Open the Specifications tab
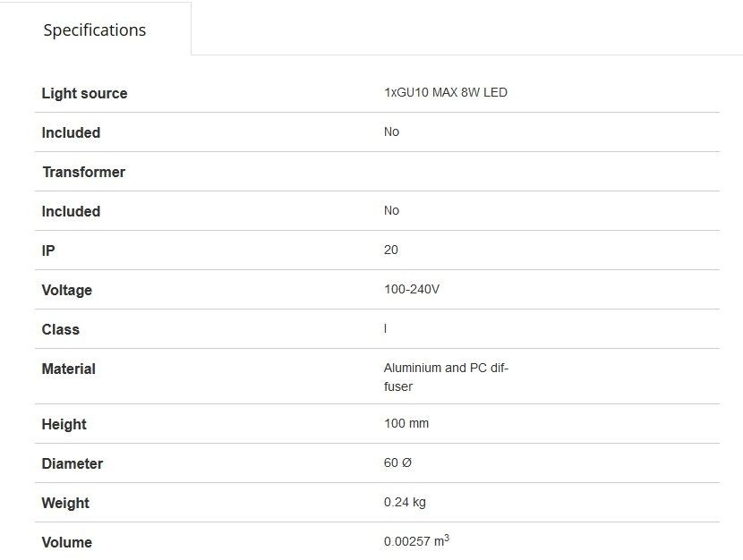 (95, 30)
